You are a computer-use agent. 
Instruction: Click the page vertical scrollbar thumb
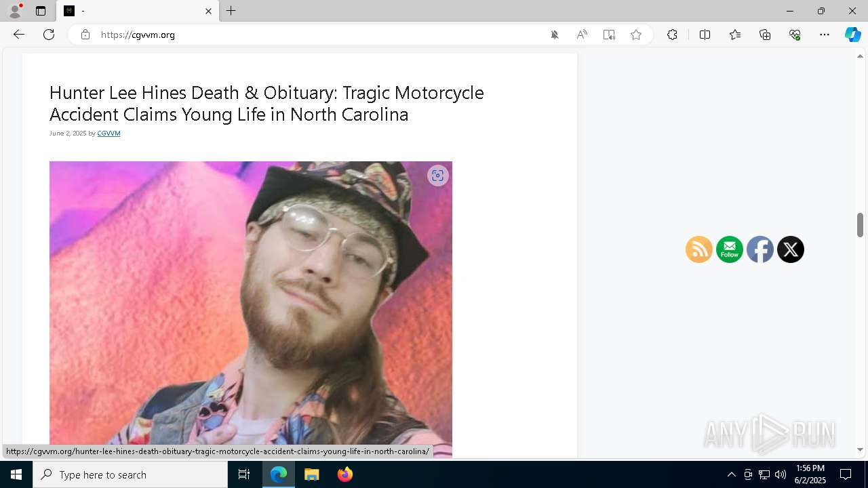click(x=860, y=225)
